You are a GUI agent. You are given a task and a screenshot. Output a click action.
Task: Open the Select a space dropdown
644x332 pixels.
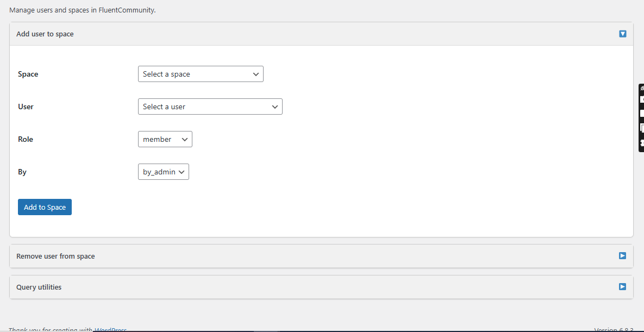click(201, 74)
